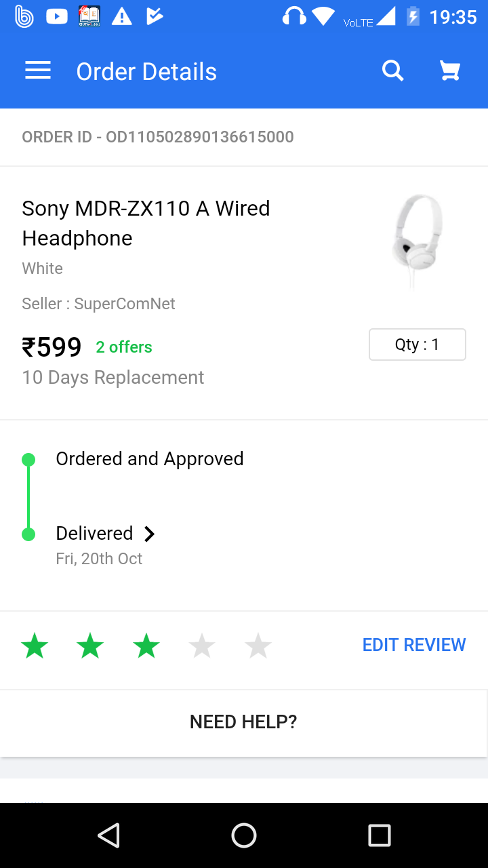
Task: Set rating to four stars
Action: [202, 646]
